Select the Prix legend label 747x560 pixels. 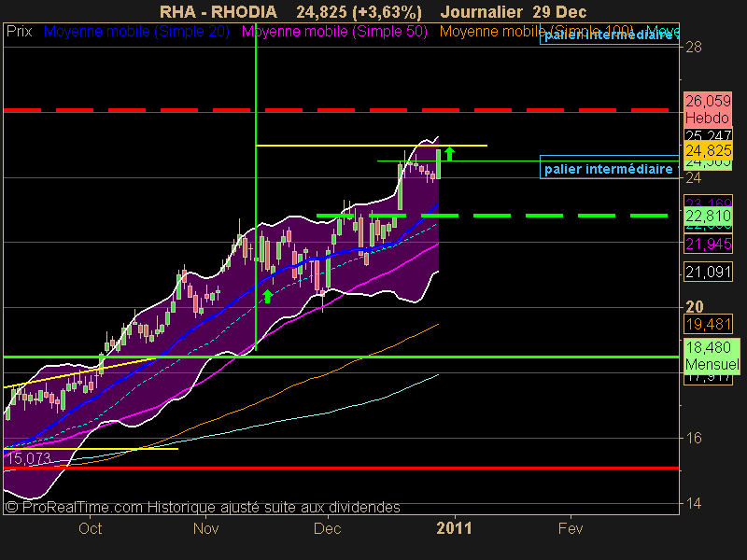pos(19,32)
